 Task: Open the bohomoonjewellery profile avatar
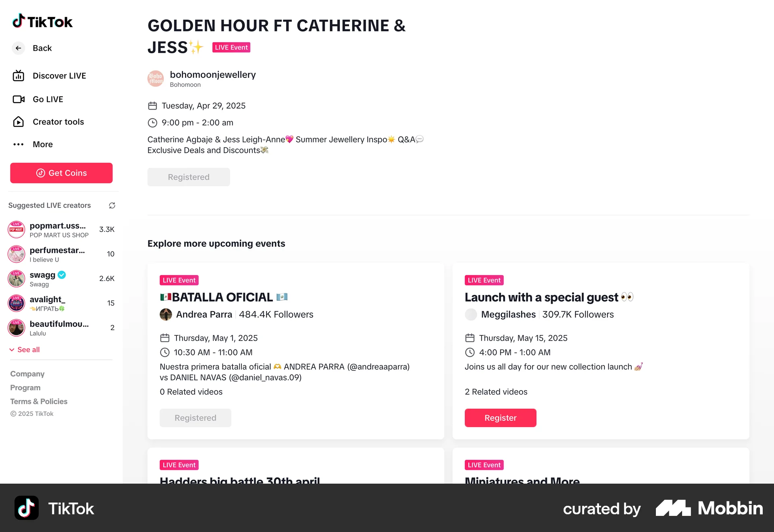coord(156,79)
